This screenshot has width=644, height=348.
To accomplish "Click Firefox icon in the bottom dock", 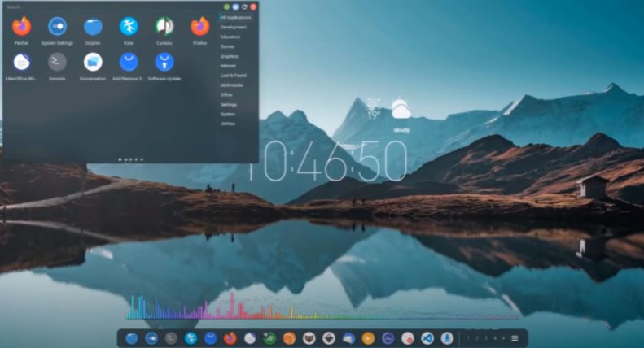I will pyautogui.click(x=230, y=338).
